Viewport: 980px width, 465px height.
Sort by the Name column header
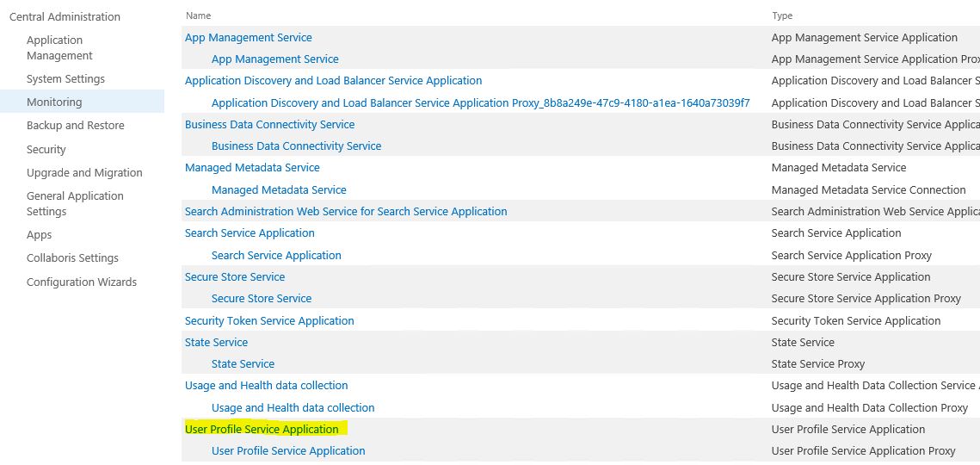198,15
